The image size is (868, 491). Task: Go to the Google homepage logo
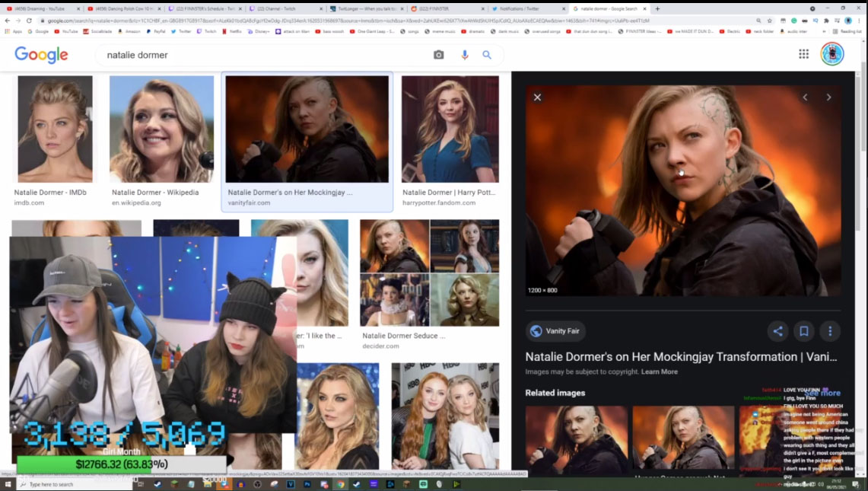41,55
